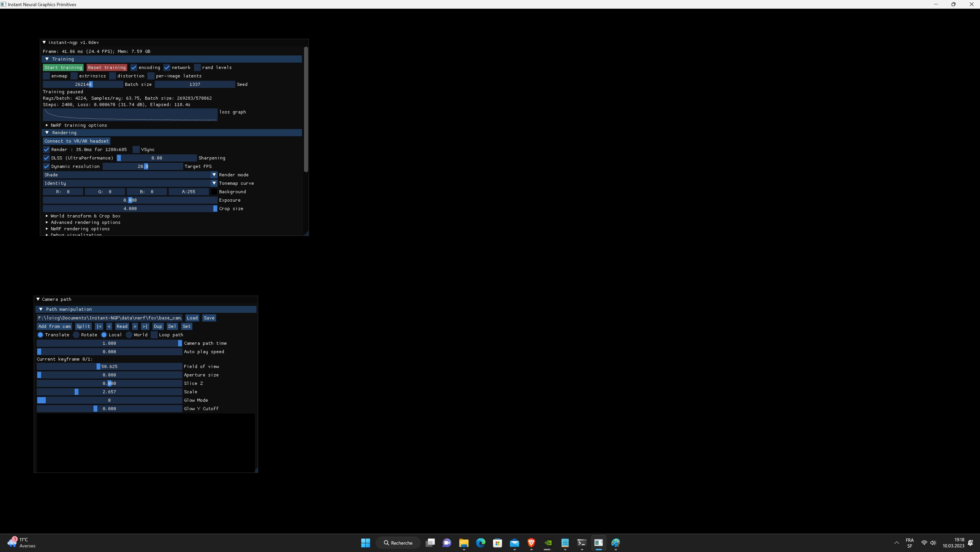Enable the 'rand levels' training checkbox

coord(197,67)
